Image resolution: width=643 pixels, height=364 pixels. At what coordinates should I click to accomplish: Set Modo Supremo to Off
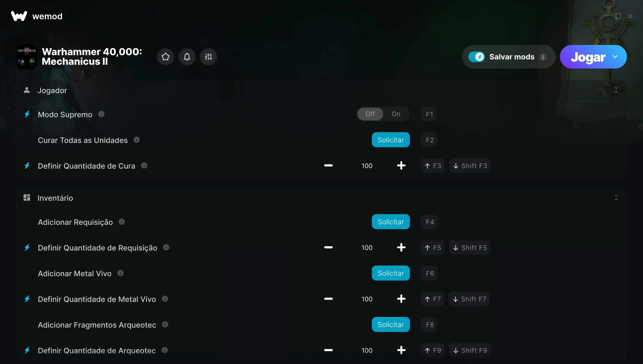click(x=370, y=114)
